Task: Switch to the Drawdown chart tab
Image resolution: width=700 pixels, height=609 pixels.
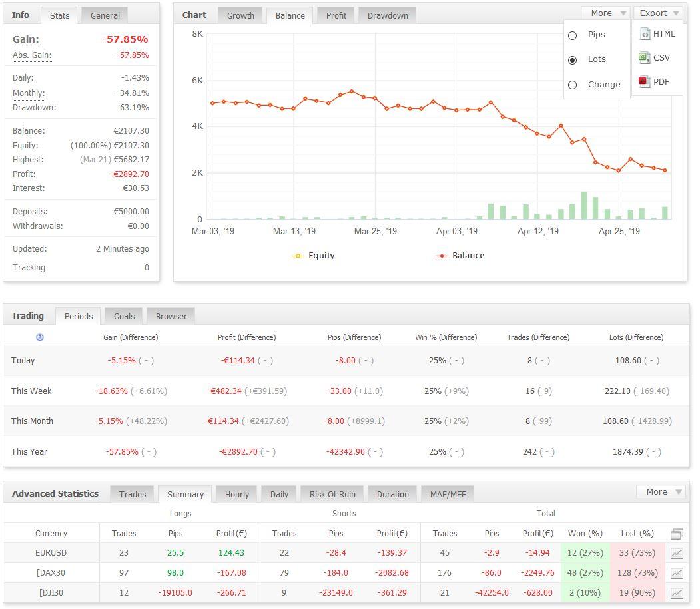Action: click(388, 15)
